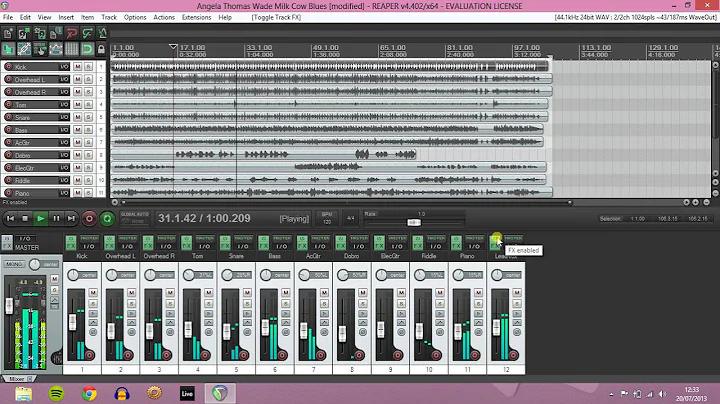This screenshot has width=720, height=404.
Task: Click the BPM 120 tempo field
Action: click(327, 219)
